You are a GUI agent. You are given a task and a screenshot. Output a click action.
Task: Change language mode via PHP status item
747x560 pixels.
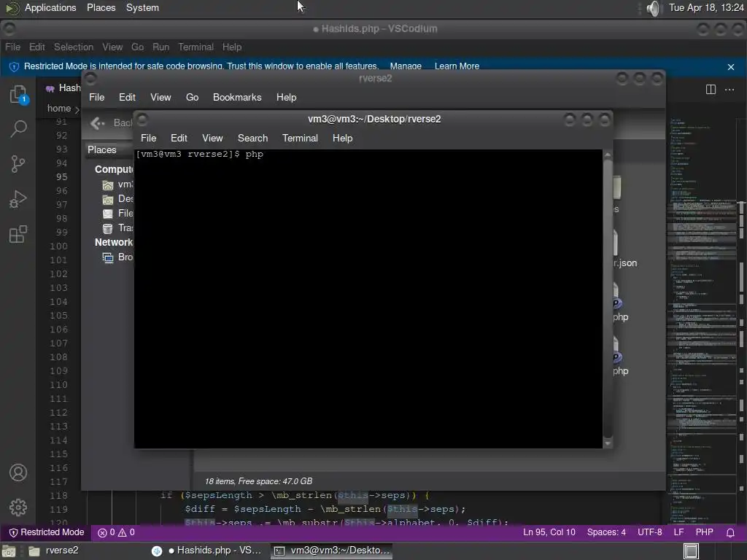coord(704,532)
